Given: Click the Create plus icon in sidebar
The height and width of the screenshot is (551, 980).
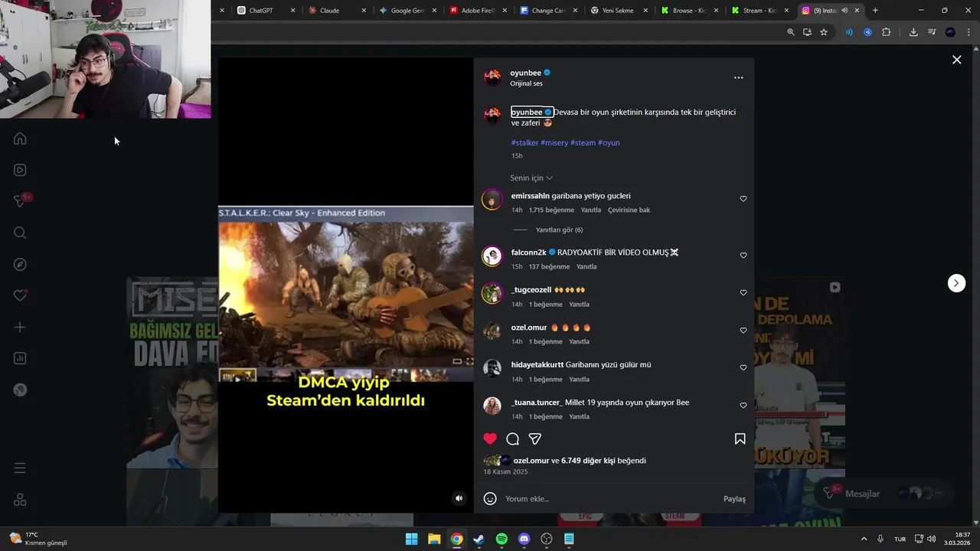Looking at the screenshot, I should click(20, 327).
